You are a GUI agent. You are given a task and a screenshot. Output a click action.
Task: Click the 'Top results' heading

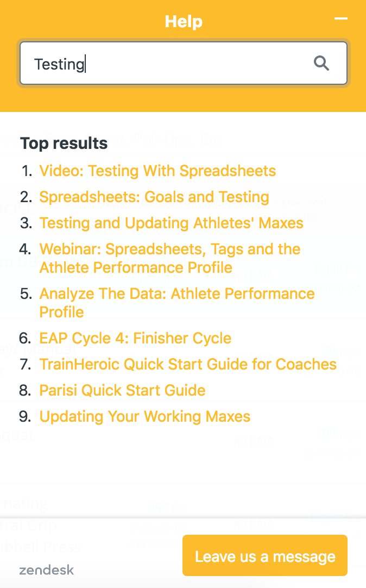click(x=64, y=143)
